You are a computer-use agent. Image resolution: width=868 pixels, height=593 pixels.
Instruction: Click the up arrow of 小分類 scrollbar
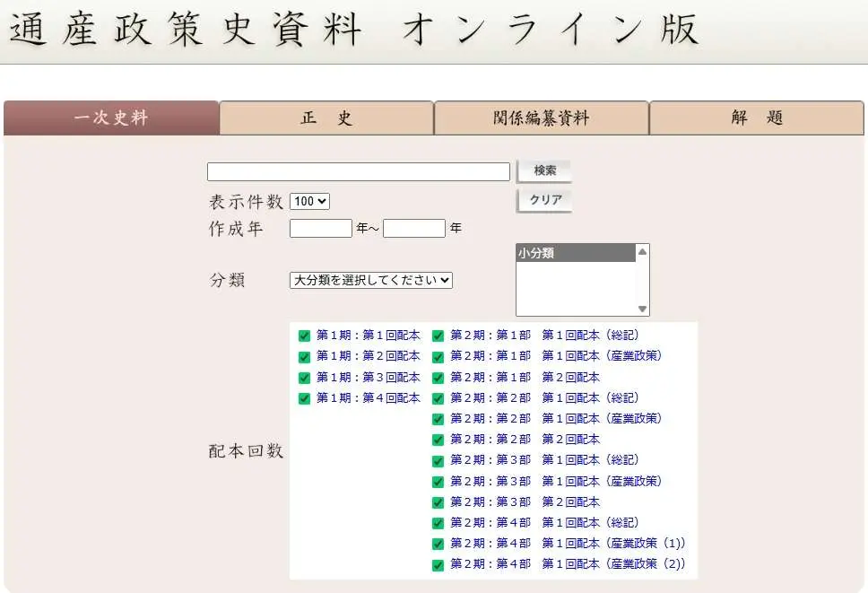click(642, 252)
